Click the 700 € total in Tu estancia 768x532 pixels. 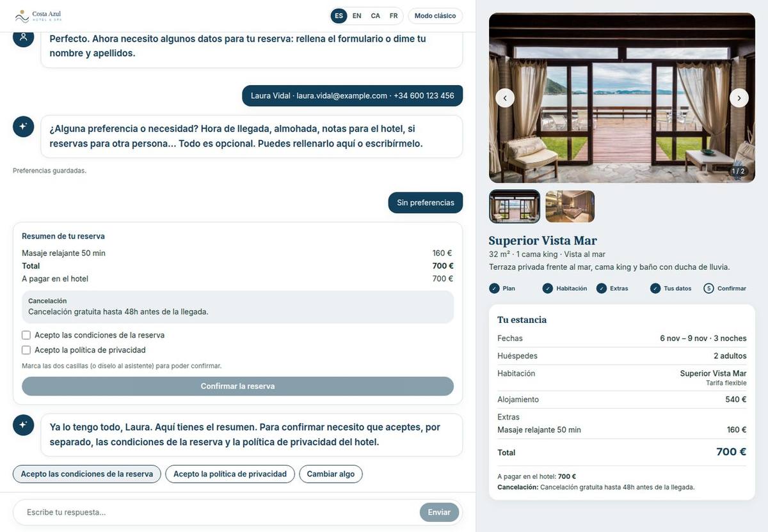pos(731,452)
